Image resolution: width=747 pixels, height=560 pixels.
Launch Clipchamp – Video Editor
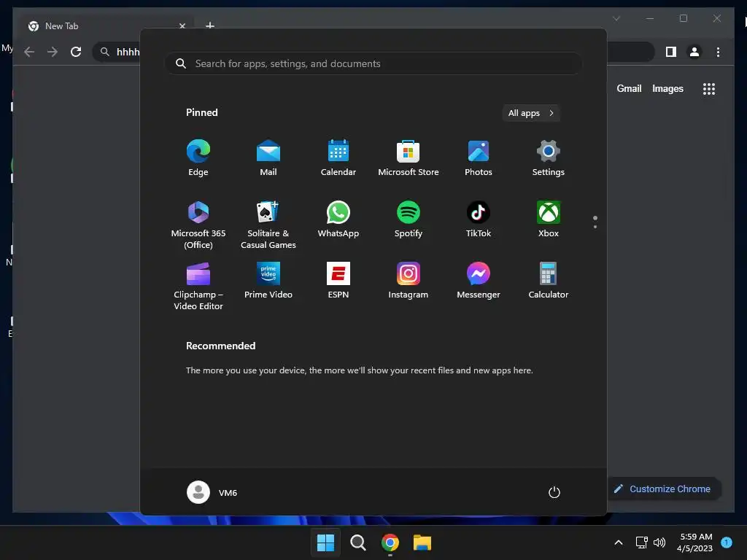[x=198, y=286]
